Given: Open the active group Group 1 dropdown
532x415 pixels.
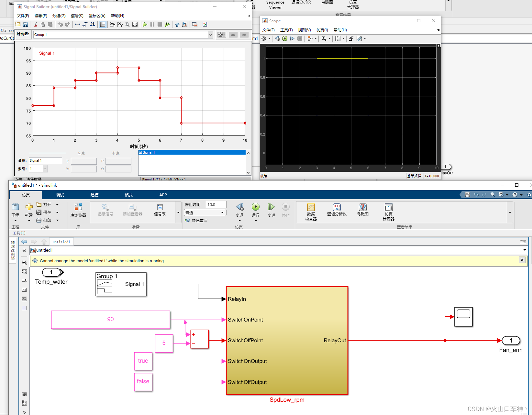Looking at the screenshot, I should 210,35.
